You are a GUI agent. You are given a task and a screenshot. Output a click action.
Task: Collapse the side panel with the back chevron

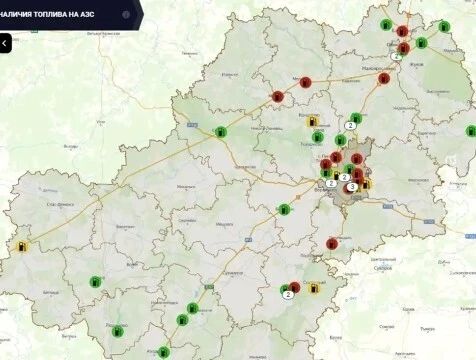[5, 43]
